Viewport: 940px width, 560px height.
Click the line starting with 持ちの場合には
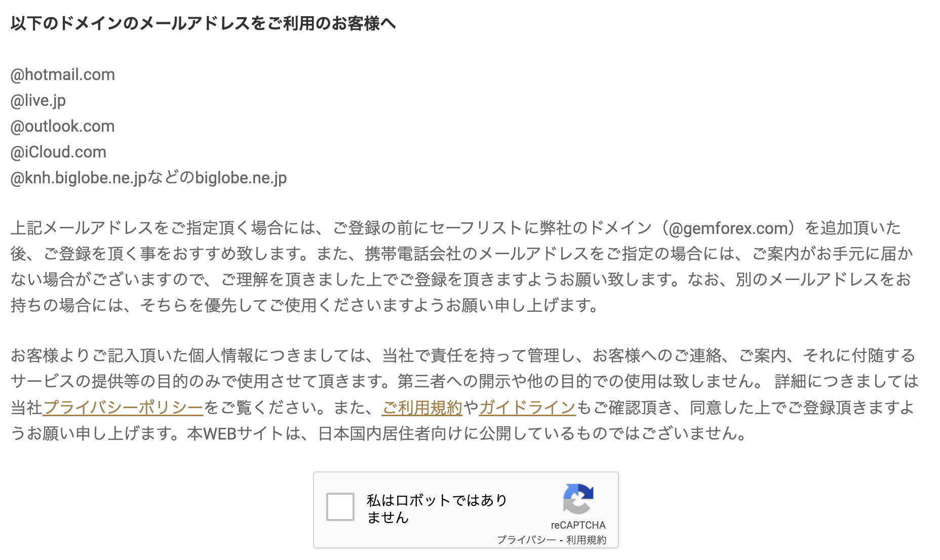pyautogui.click(x=304, y=305)
